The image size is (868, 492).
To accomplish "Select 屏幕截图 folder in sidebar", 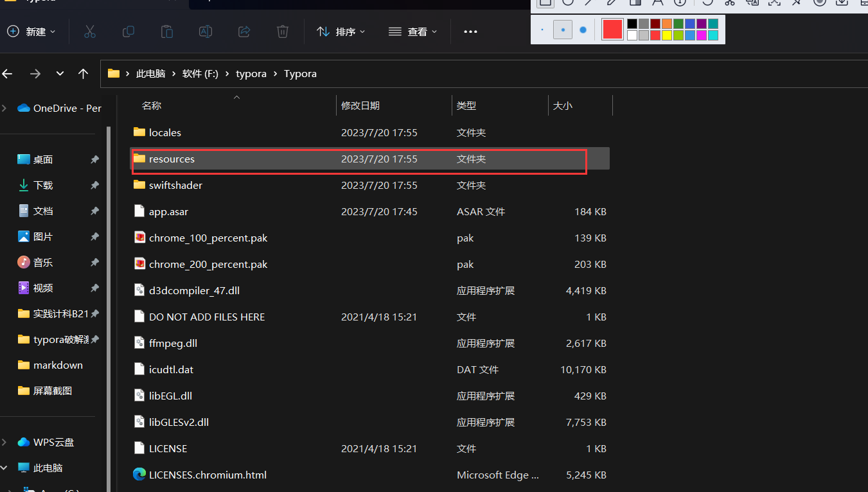I will [x=44, y=391].
